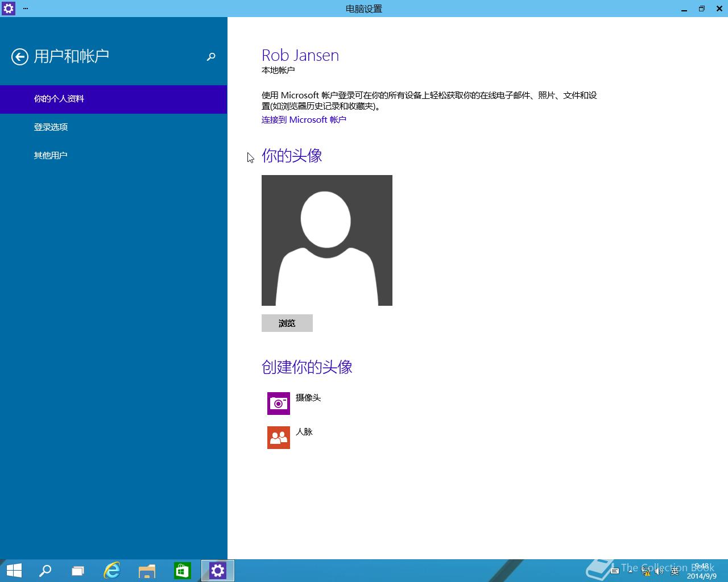Open the Store from taskbar
The image size is (728, 582).
click(183, 571)
